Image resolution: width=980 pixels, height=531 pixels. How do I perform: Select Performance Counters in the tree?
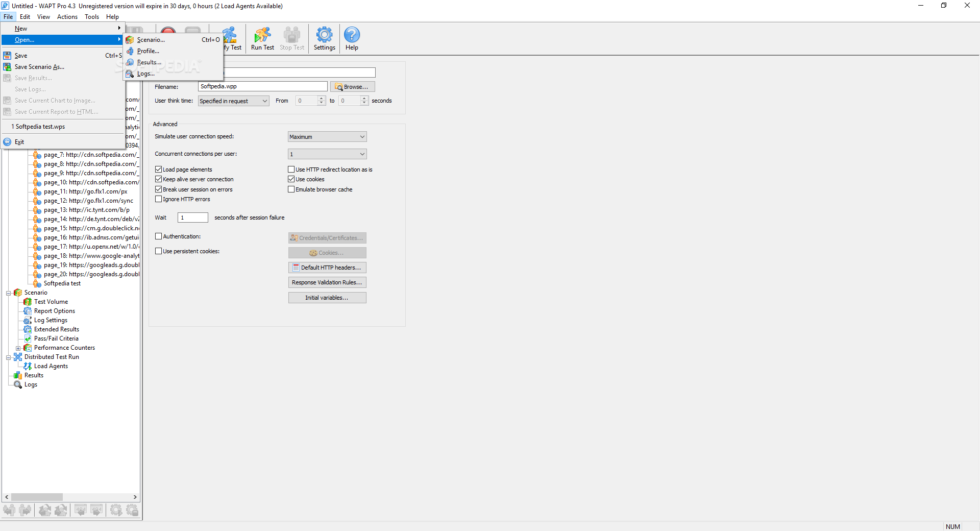click(x=64, y=348)
